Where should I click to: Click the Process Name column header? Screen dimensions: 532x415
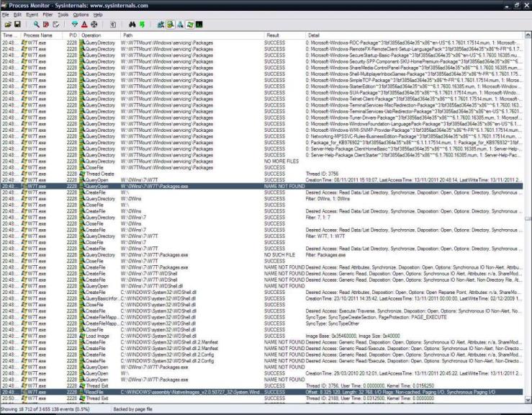[41, 35]
